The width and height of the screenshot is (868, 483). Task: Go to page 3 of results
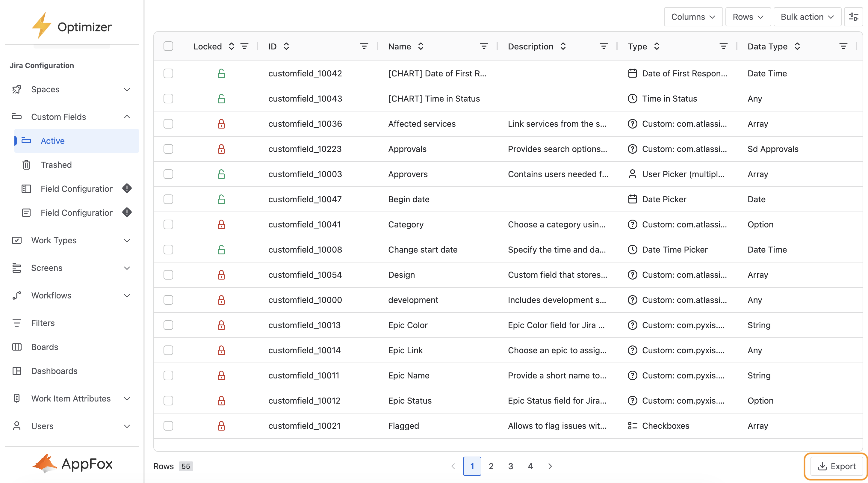click(510, 466)
